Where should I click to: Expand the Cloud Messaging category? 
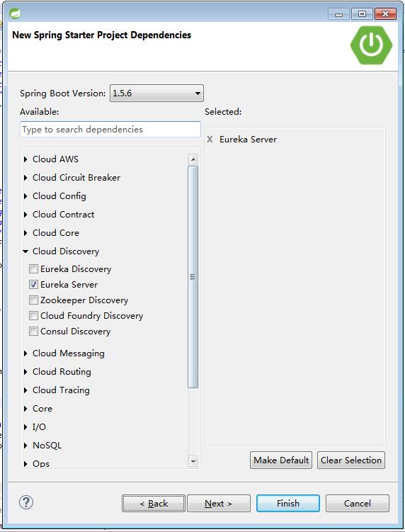(25, 353)
